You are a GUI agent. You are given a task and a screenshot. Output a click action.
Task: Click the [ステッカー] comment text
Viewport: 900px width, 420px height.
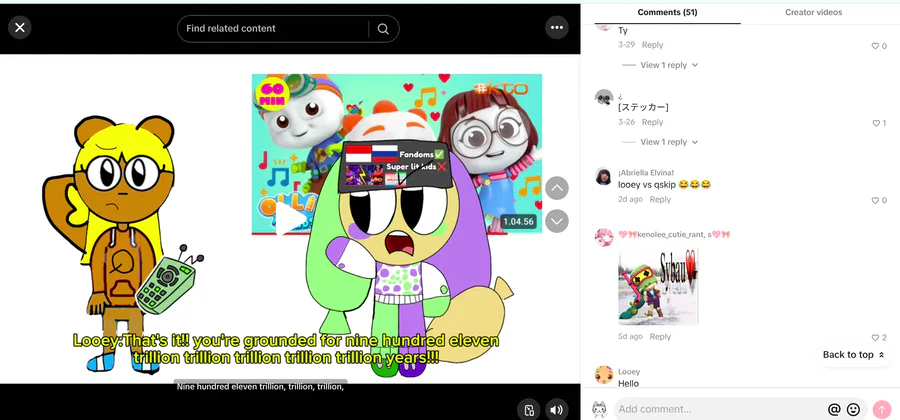[x=643, y=107]
